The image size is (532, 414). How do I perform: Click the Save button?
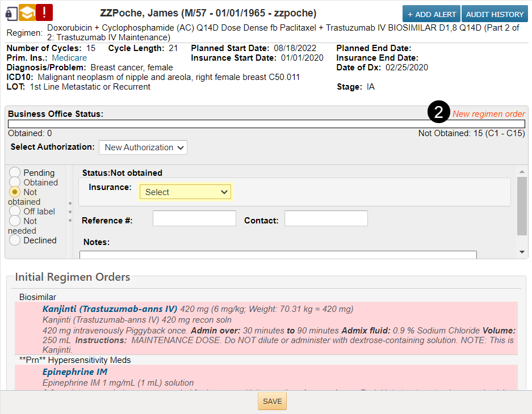(x=272, y=402)
